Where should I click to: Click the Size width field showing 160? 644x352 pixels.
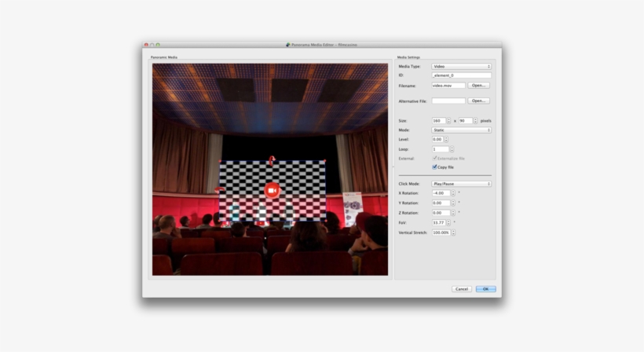(x=439, y=121)
